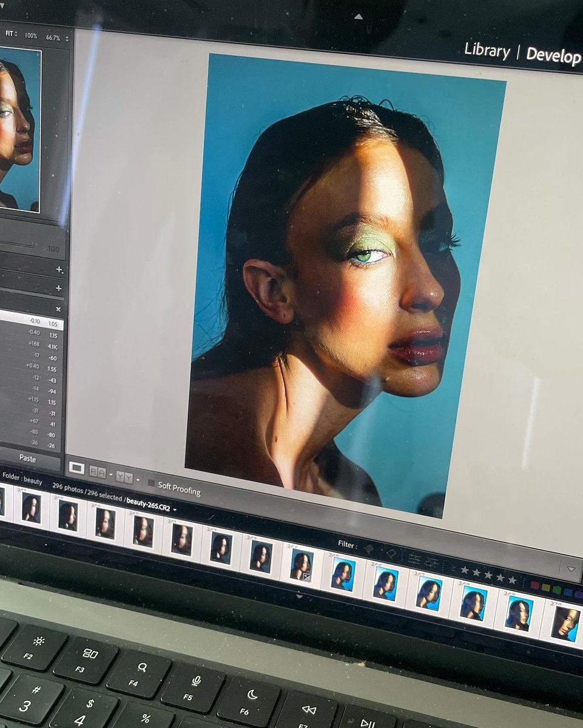This screenshot has width=583, height=728.
Task: Filter by purple color label
Action: 578,595
